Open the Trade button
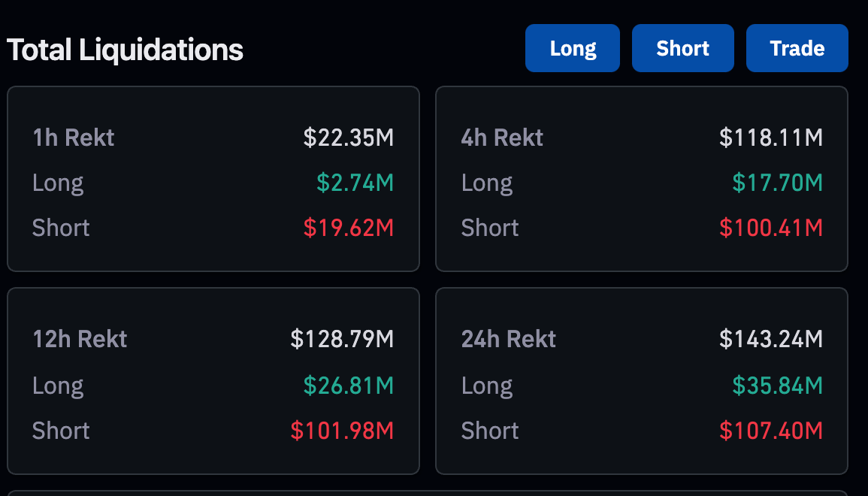 coord(797,48)
